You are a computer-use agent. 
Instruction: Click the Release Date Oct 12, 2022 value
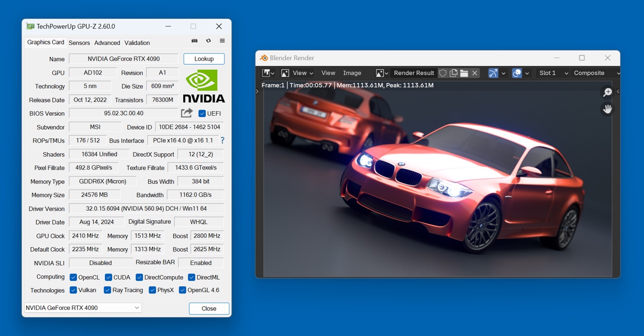(x=90, y=100)
